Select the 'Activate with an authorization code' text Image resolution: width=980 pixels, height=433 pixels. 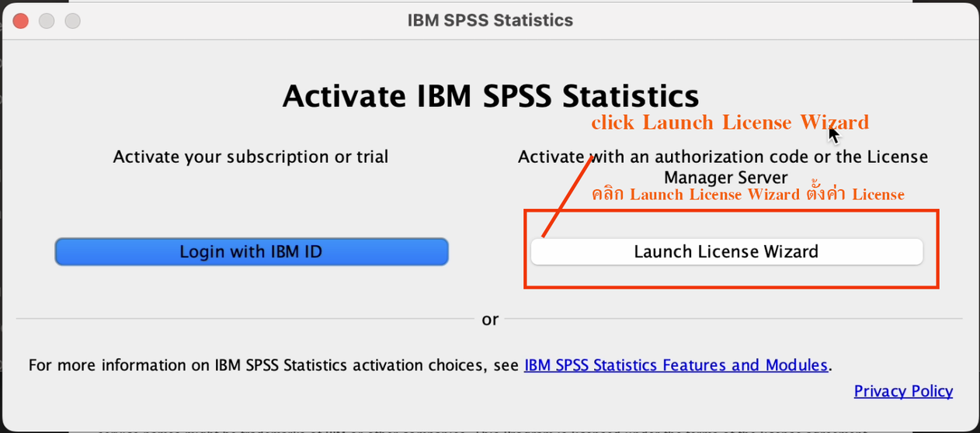click(723, 167)
